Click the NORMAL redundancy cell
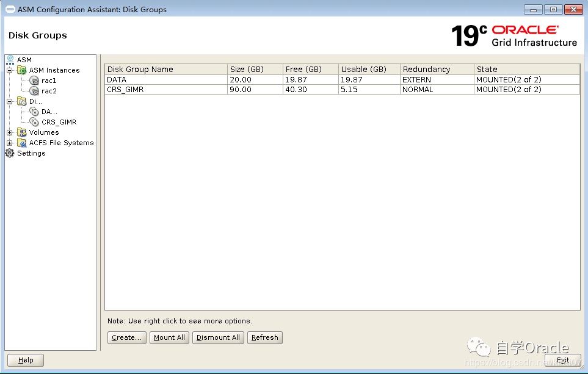The image size is (588, 374). click(x=437, y=89)
